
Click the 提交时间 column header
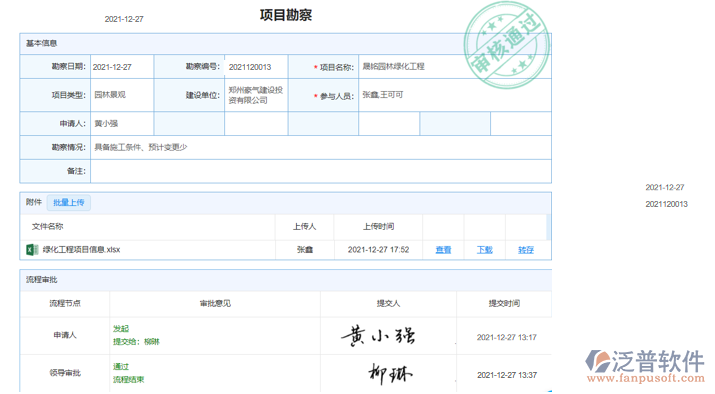tap(504, 304)
